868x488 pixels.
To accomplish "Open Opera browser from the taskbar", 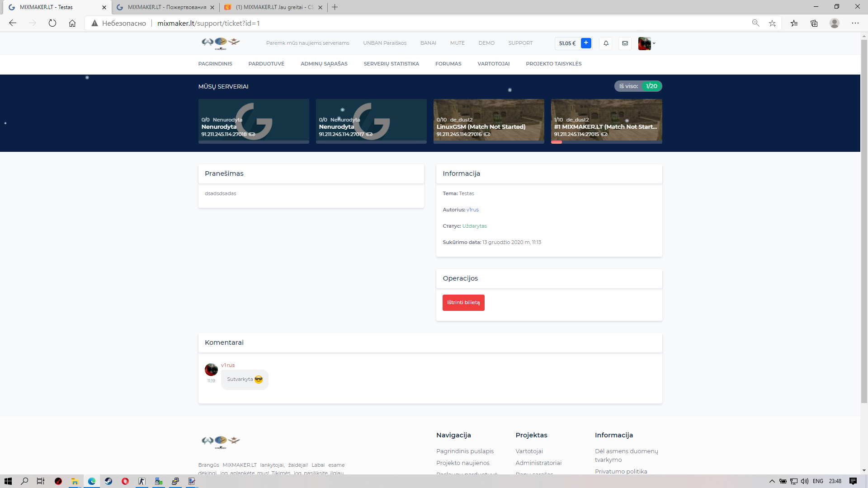I will point(125,481).
